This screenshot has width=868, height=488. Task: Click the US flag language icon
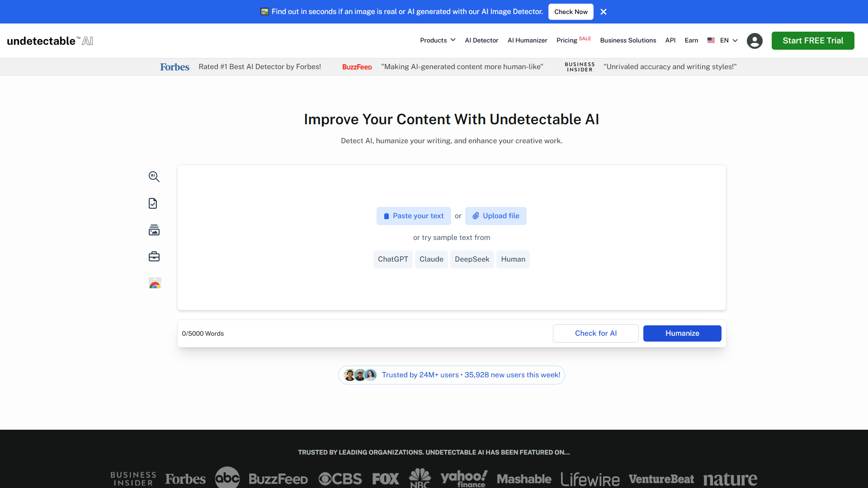711,40
